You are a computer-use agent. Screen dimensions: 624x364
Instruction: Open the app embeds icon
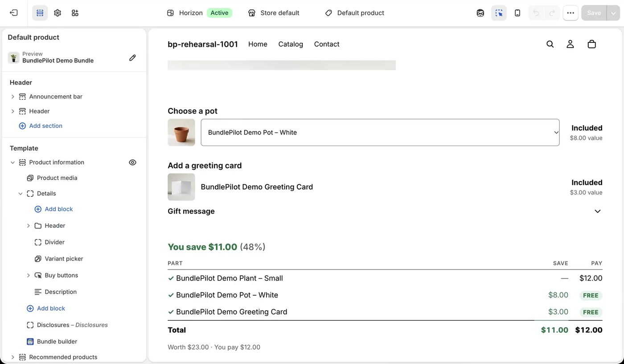pyautogui.click(x=75, y=13)
